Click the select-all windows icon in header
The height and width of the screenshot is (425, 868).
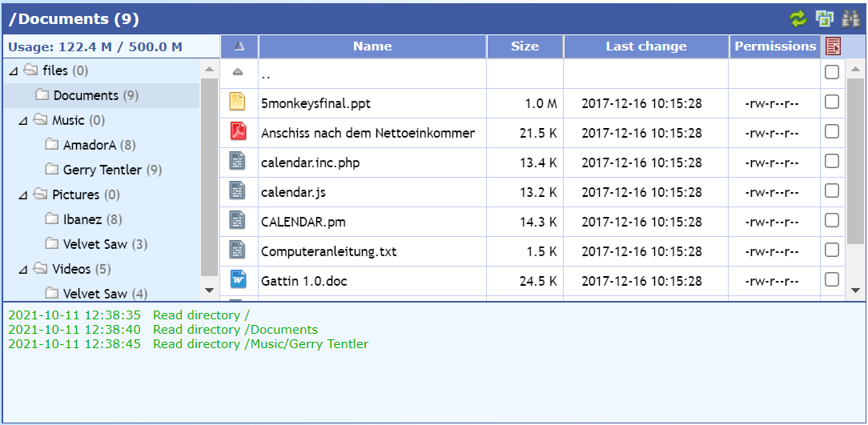tap(825, 19)
